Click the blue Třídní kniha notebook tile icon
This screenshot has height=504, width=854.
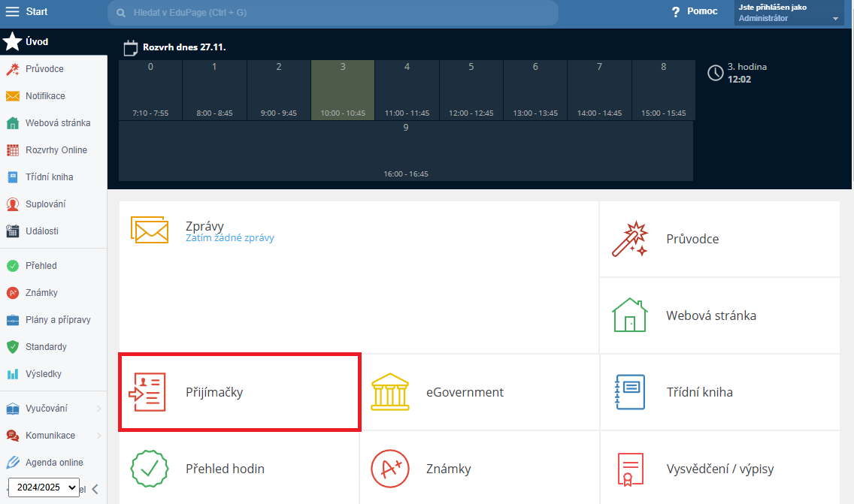pos(630,392)
